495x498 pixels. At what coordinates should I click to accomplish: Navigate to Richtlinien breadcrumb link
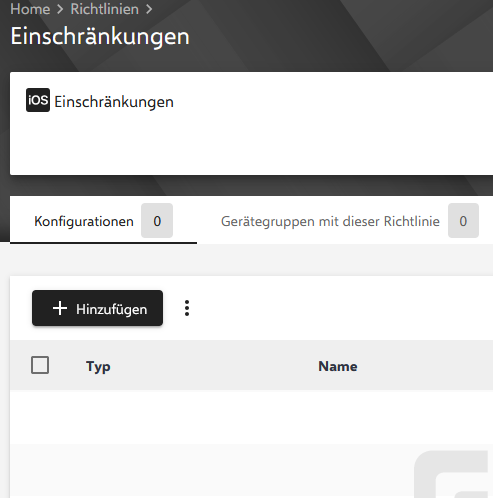104,9
